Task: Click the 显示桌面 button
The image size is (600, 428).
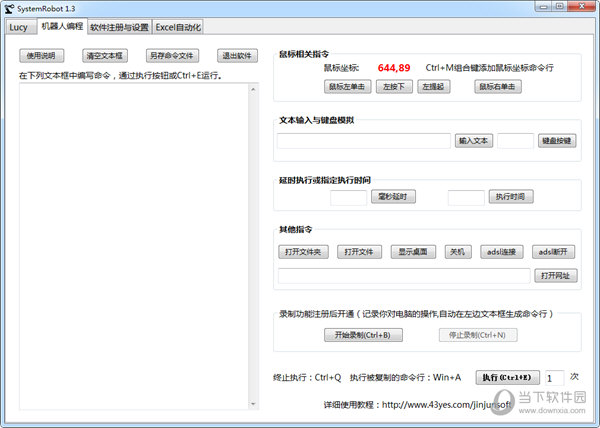Action: (x=413, y=252)
